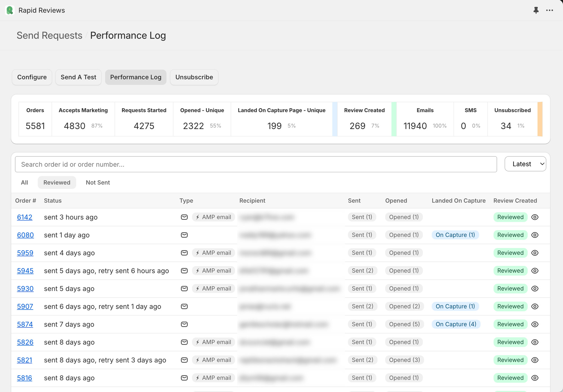
Task: Open the Latest sort dropdown
Action: (x=525, y=164)
